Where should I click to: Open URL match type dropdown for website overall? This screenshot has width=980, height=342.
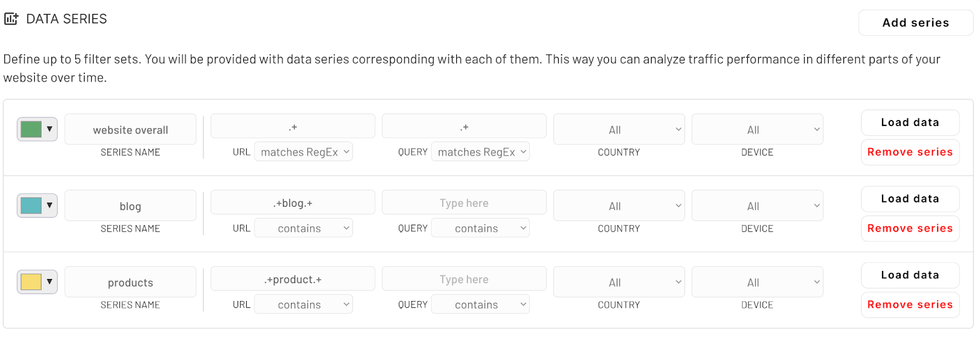click(303, 152)
